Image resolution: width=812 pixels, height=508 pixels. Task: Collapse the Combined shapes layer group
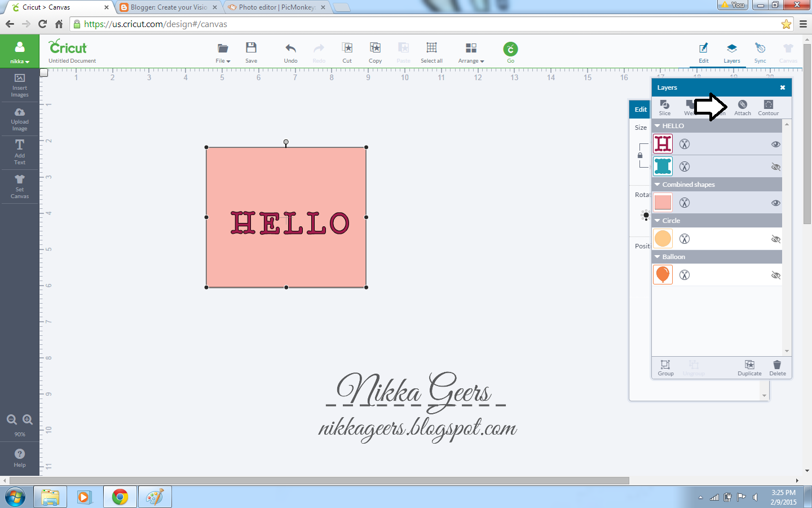(656, 184)
